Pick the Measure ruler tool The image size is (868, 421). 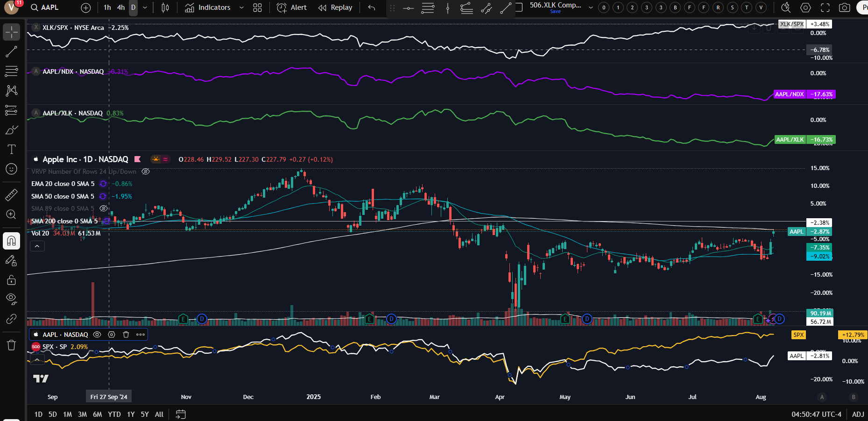[x=12, y=195]
